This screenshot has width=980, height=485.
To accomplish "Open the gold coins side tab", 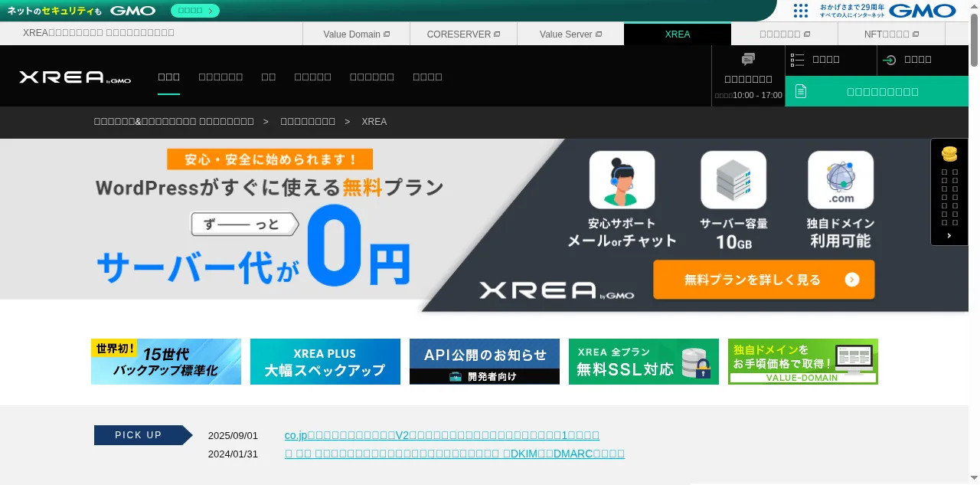I will tap(949, 154).
